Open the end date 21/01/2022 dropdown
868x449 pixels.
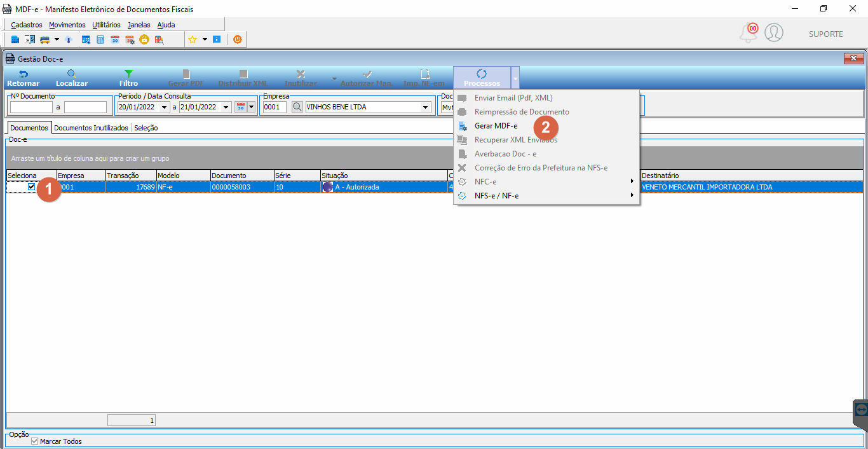[x=226, y=107]
